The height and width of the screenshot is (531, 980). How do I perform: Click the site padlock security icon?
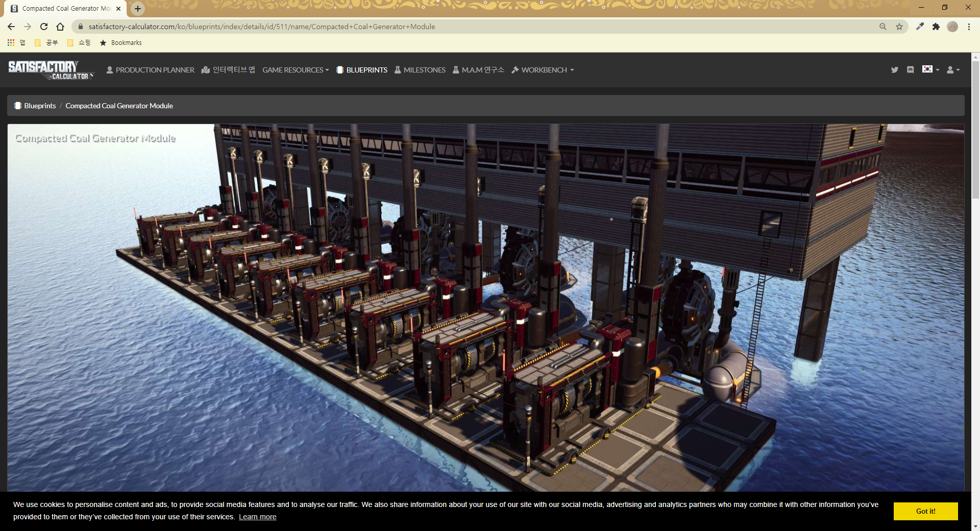tap(80, 27)
